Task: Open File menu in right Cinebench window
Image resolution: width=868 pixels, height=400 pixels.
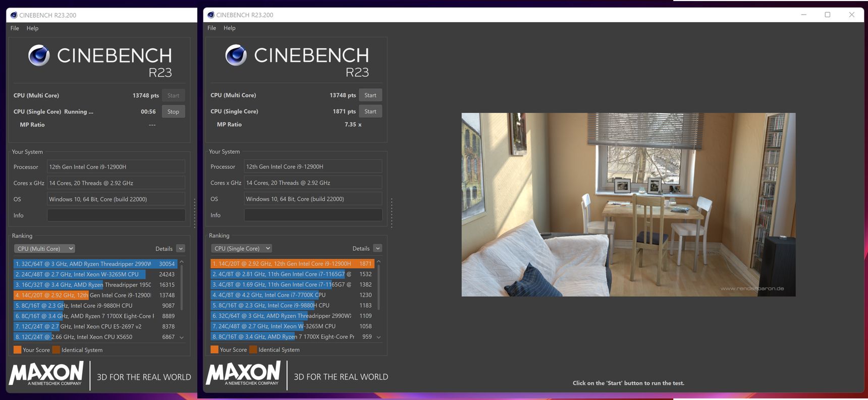Action: [211, 28]
